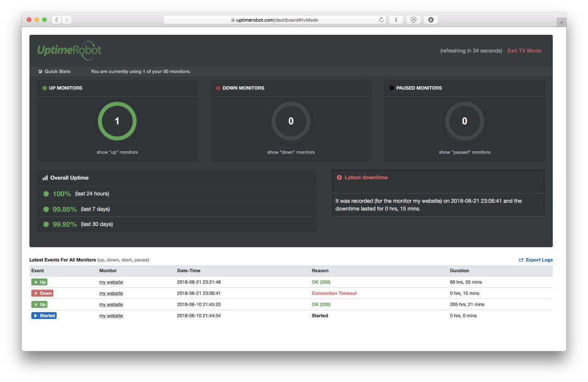
Task: Click the "100%" last 24 hours value
Action: 62,194
